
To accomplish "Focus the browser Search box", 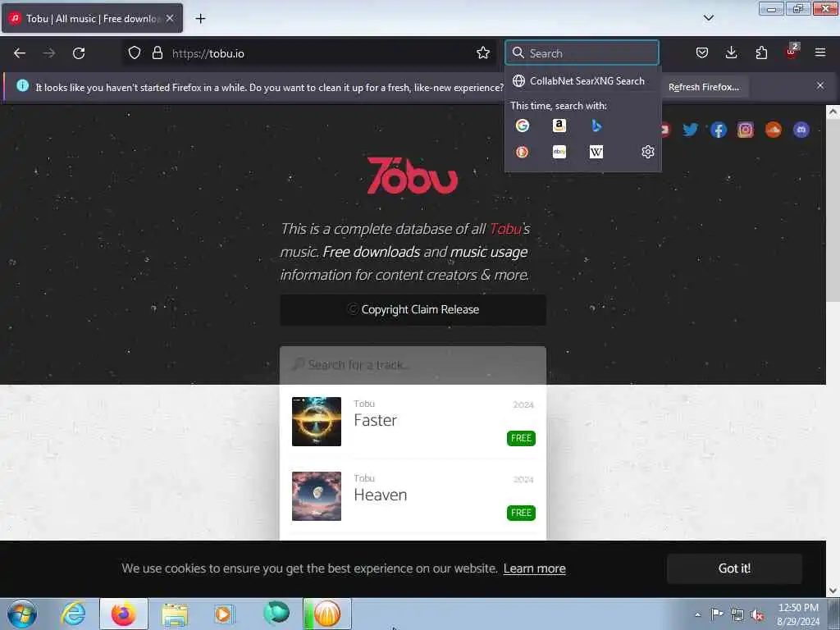I will [x=582, y=53].
